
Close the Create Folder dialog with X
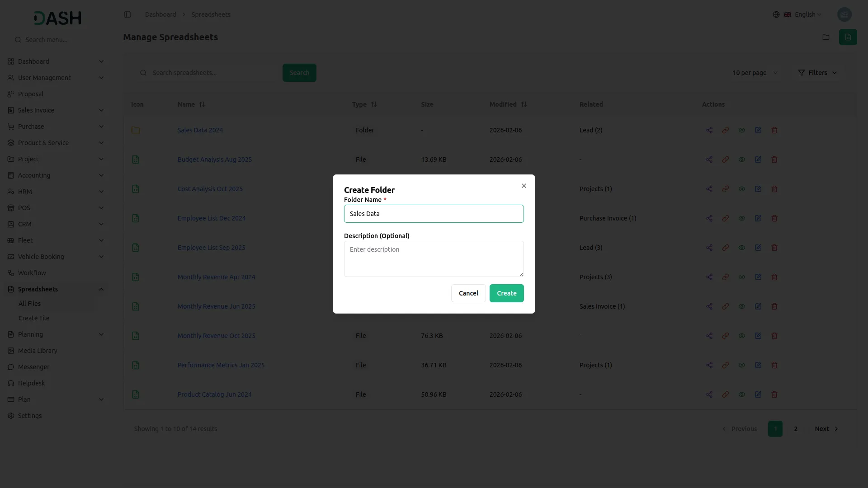pos(524,186)
